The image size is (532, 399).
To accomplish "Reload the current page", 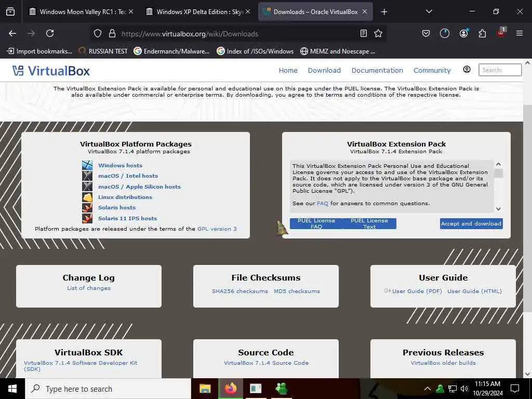I will 50,33.
